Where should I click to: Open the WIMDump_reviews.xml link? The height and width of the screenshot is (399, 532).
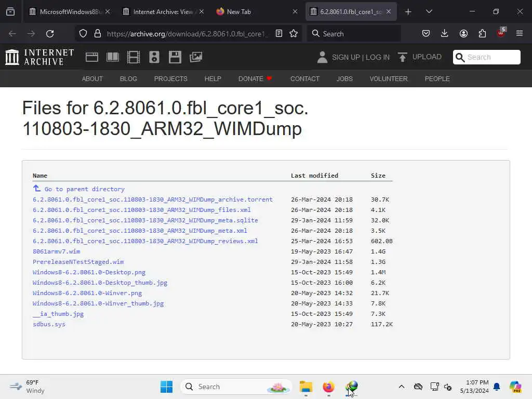click(x=145, y=241)
